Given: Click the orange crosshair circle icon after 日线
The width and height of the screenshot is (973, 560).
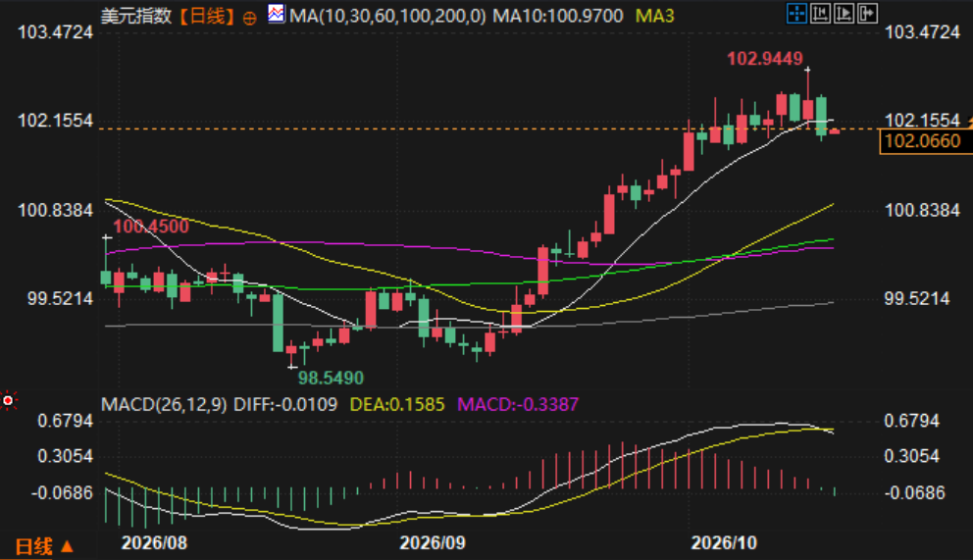Looking at the screenshot, I should point(249,19).
